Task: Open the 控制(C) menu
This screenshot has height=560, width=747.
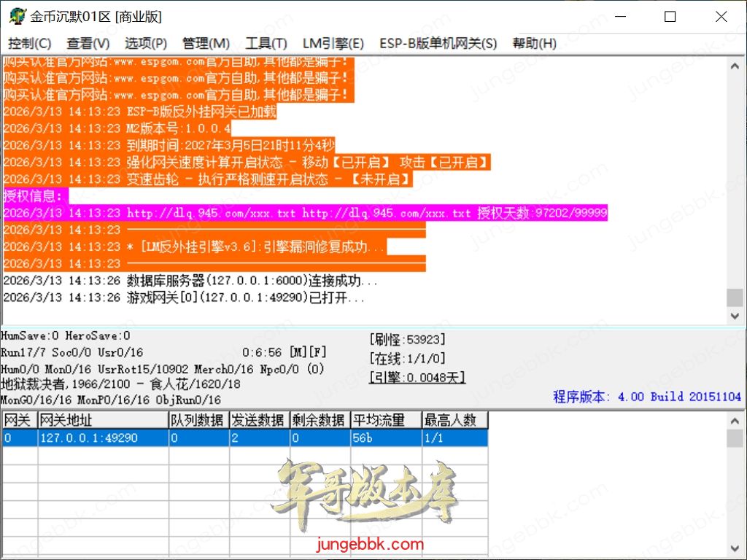Action: 30,44
